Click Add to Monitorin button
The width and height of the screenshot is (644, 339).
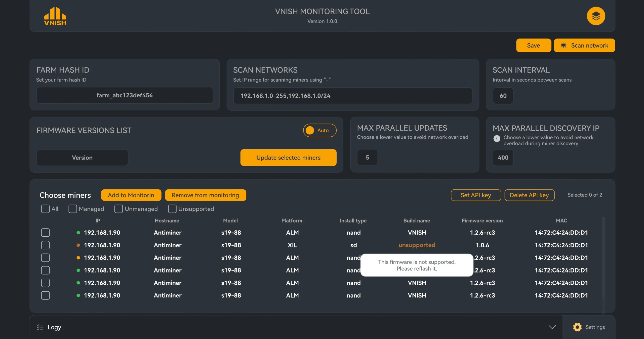pyautogui.click(x=131, y=195)
